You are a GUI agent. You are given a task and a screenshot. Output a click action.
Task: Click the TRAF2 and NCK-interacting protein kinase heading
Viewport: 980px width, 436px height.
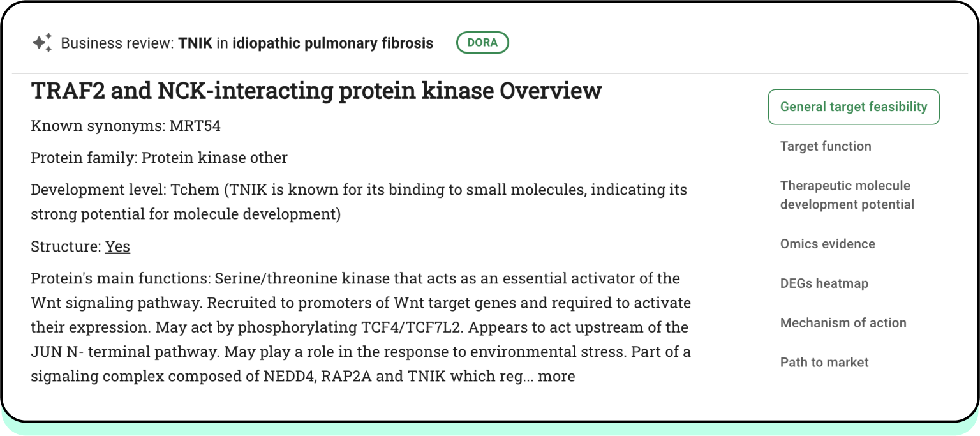click(x=316, y=91)
